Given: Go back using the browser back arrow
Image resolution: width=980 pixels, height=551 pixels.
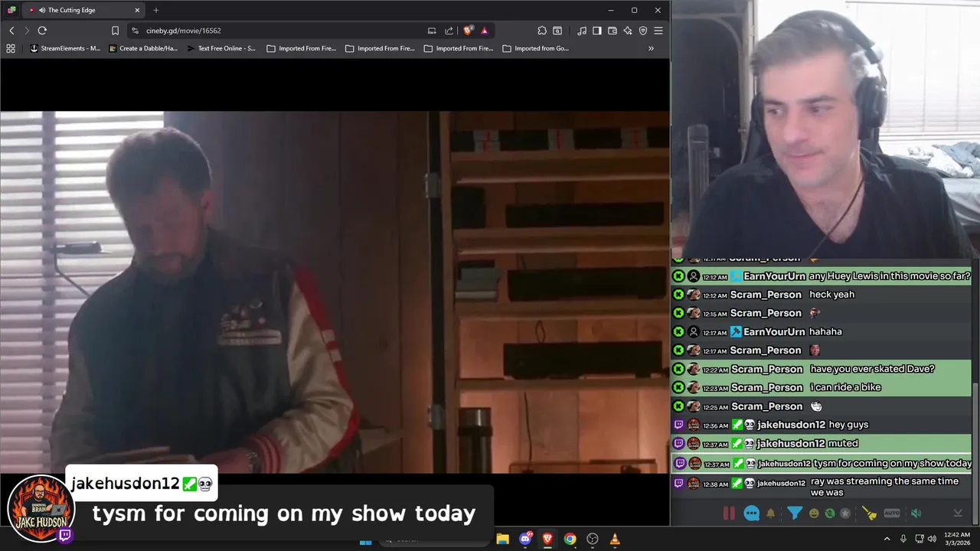Looking at the screenshot, I should point(11,31).
